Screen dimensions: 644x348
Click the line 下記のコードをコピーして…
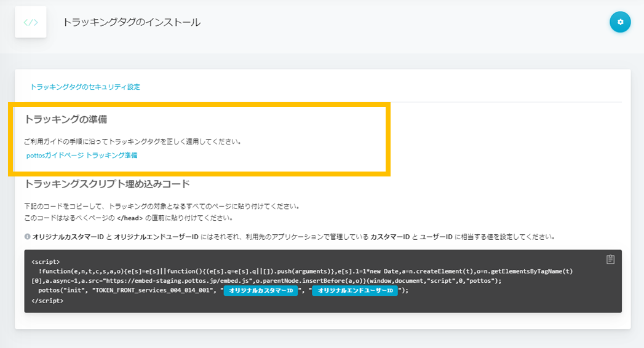(161, 206)
